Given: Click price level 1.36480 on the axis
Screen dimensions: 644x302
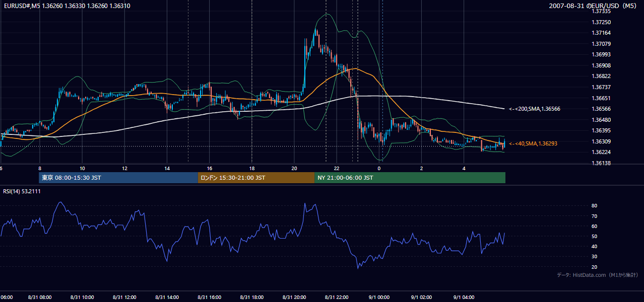Looking at the screenshot, I should tap(601, 120).
